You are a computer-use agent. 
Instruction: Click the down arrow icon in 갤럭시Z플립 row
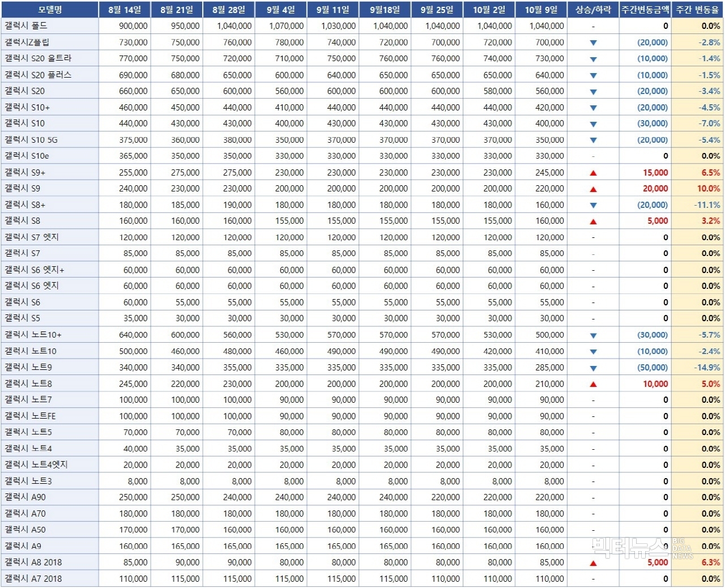tap(593, 43)
